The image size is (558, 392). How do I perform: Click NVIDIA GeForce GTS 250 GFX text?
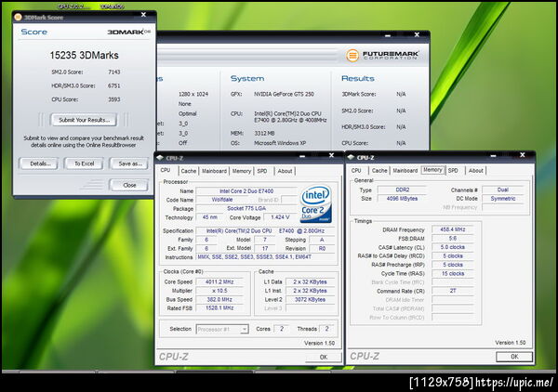click(284, 94)
